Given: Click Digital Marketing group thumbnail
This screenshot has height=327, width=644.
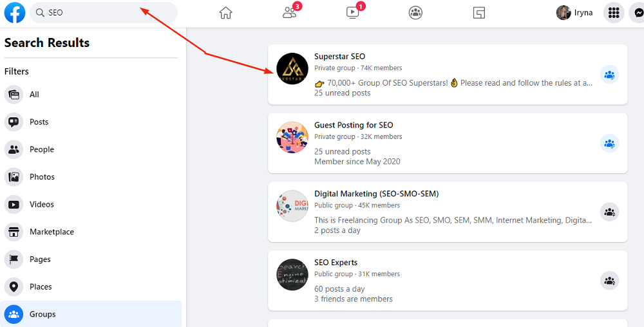Looking at the screenshot, I should [x=292, y=206].
